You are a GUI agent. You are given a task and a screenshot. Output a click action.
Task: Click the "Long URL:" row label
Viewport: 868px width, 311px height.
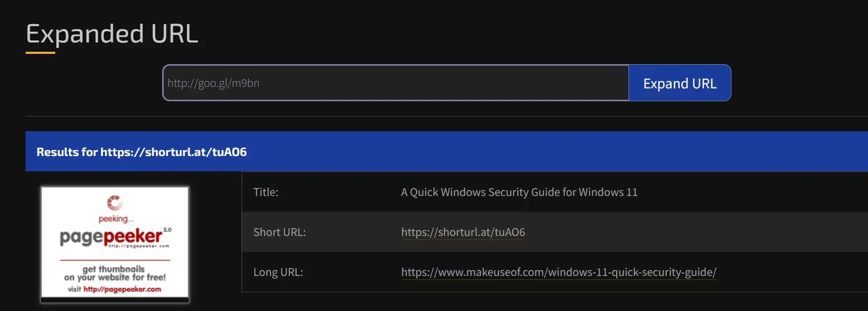tap(278, 272)
